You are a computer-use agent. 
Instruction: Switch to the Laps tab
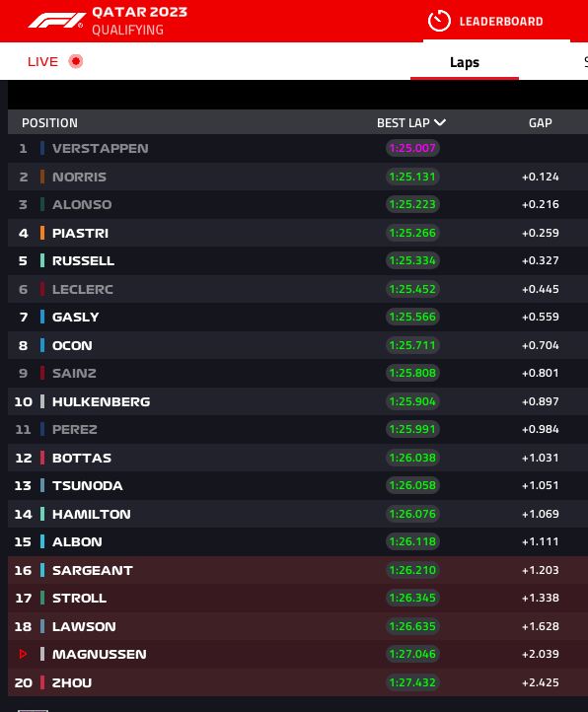tap(465, 62)
